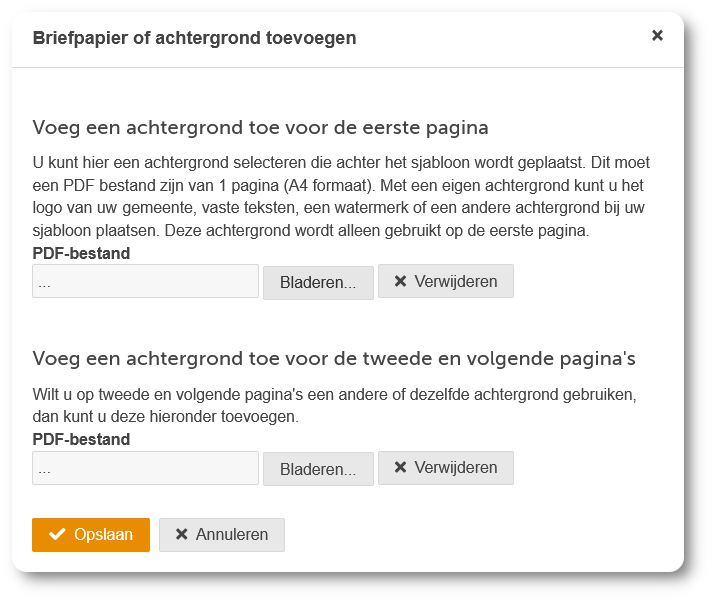Save the settings with Opslaan
The height and width of the screenshot is (600, 712).
tap(91, 535)
